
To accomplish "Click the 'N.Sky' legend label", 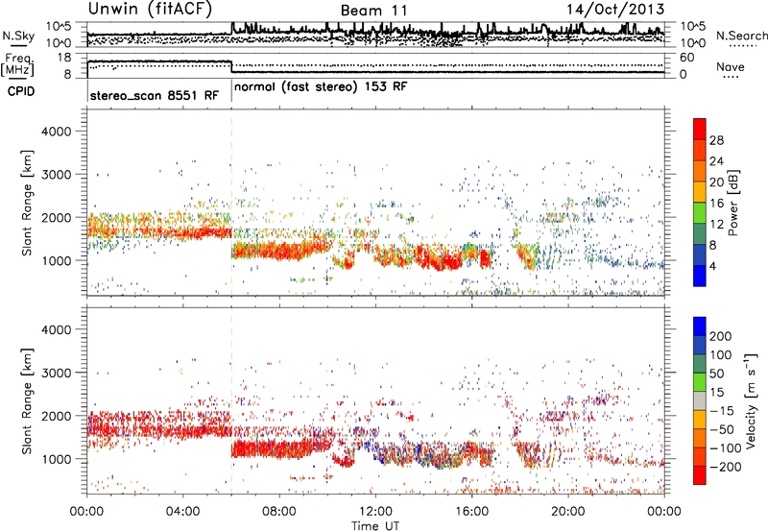I will [x=18, y=36].
